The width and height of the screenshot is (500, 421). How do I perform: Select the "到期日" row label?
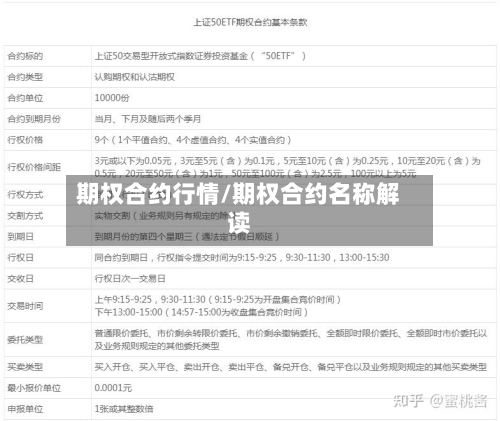click(x=21, y=237)
